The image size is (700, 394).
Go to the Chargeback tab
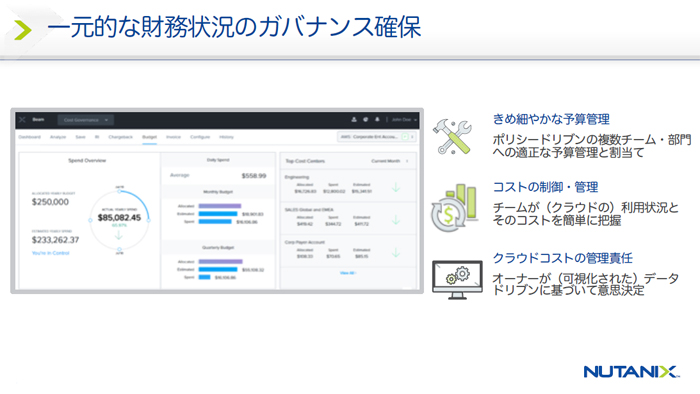121,137
